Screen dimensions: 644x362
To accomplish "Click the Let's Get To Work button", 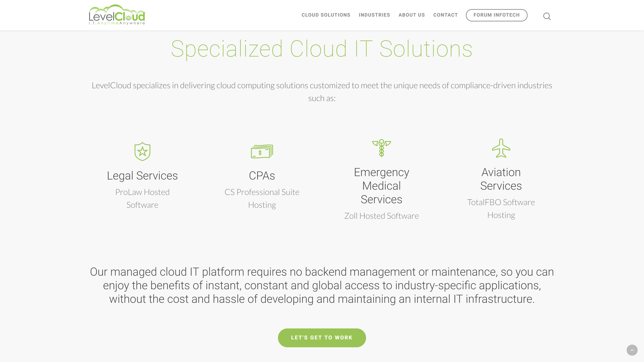I will point(322,338).
